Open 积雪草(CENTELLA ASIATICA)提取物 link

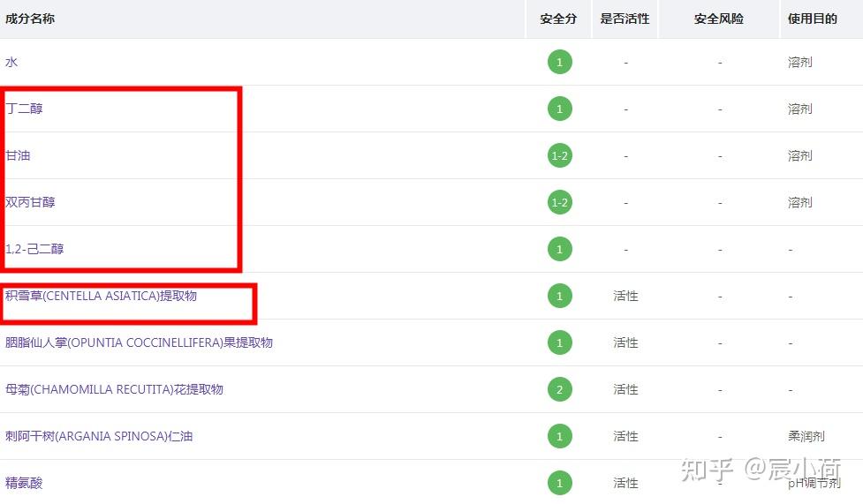click(102, 296)
